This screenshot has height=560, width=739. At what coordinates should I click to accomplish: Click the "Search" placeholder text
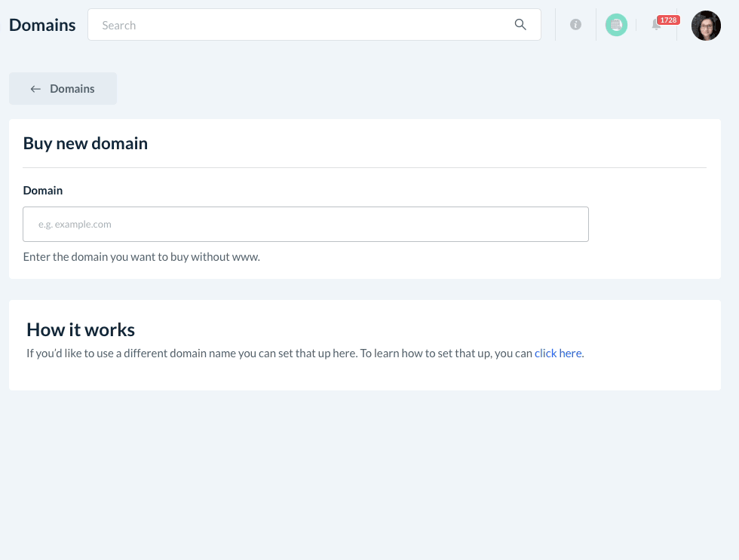(119, 26)
